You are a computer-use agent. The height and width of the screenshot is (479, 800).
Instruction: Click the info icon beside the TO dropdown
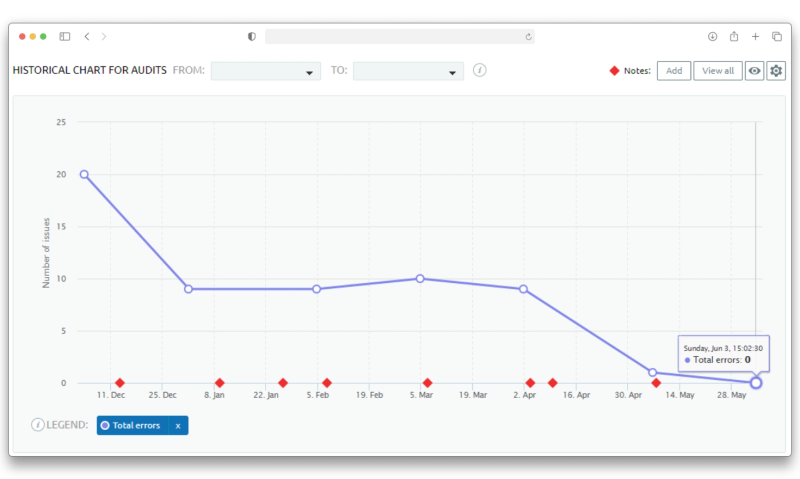coord(479,70)
